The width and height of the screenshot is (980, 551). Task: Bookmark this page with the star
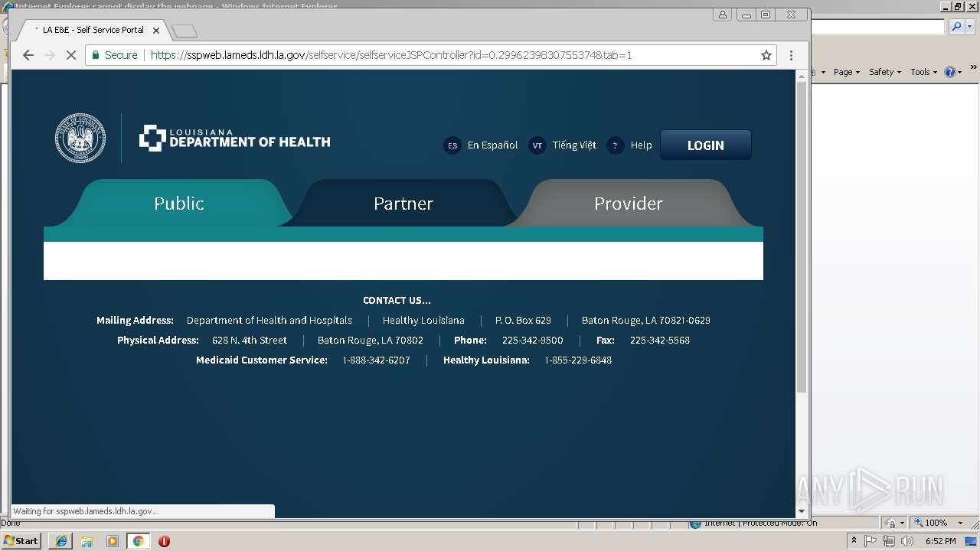(766, 55)
